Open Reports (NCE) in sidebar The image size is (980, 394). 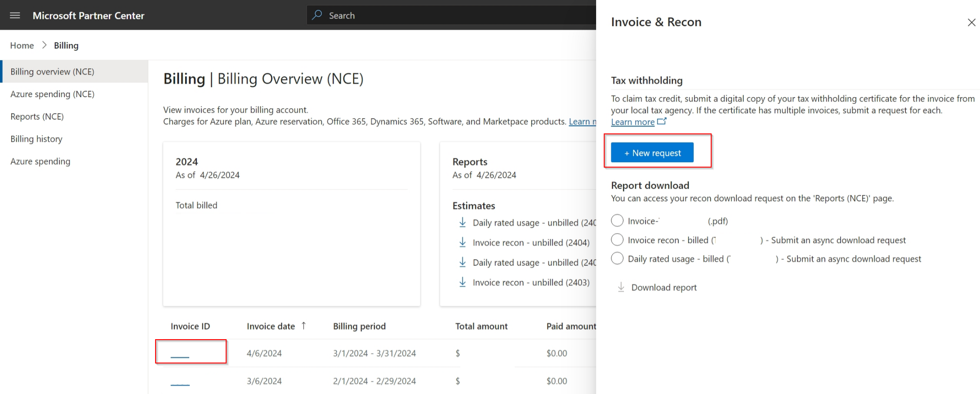(74, 116)
